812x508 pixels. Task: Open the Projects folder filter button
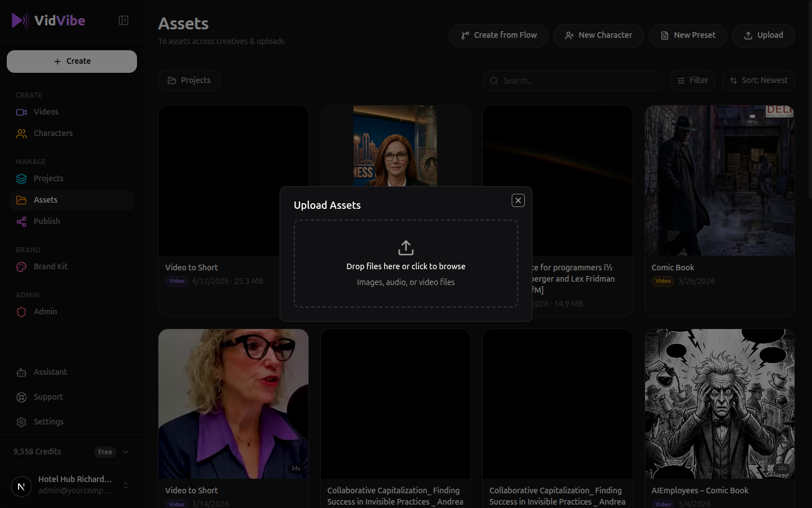coord(189,81)
